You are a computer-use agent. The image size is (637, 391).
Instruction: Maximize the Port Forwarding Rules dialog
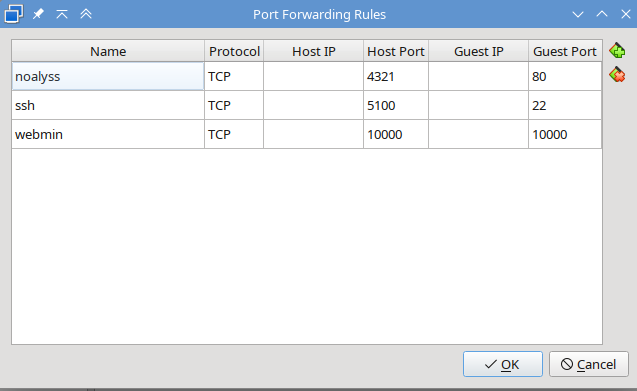tap(602, 14)
